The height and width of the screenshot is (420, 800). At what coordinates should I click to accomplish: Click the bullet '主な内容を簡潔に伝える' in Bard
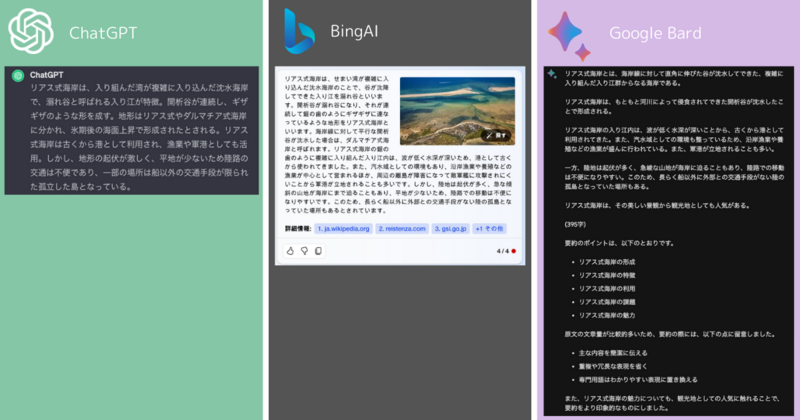613,353
